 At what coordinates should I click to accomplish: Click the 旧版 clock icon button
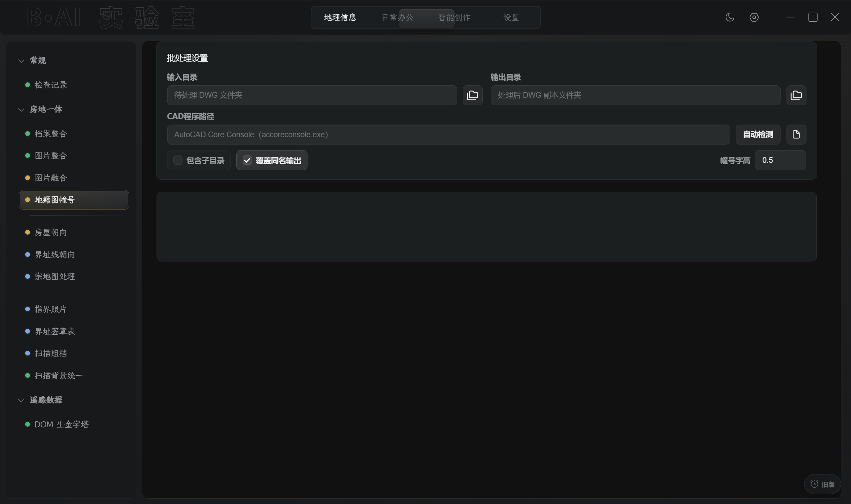[822, 484]
